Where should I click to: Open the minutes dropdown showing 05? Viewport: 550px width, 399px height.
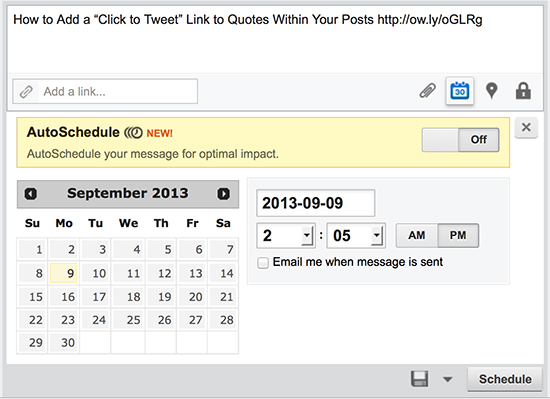356,236
